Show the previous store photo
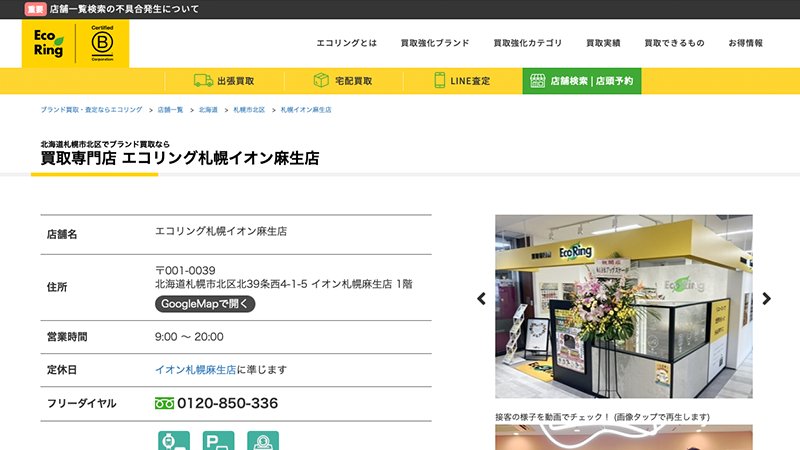Image resolution: width=800 pixels, height=450 pixels. coord(481,298)
